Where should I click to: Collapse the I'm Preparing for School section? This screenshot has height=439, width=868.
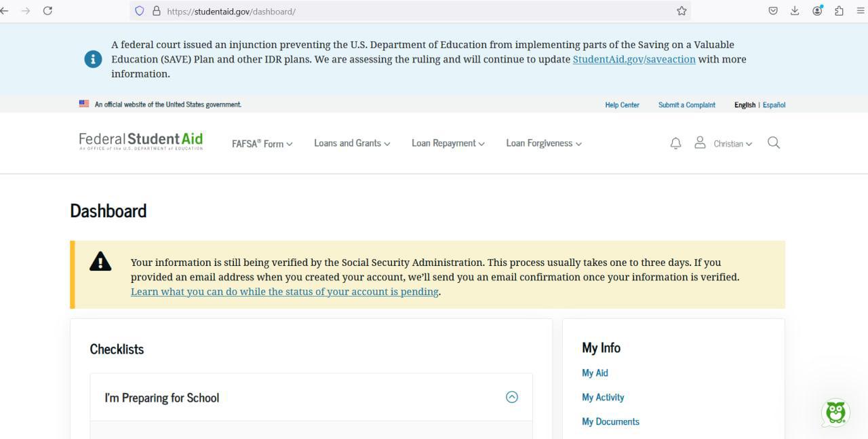[x=512, y=397]
